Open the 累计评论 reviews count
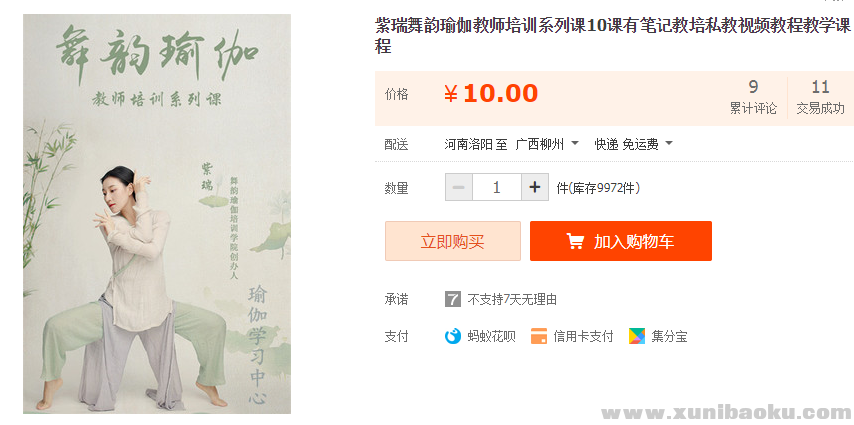854x425 pixels. (753, 98)
